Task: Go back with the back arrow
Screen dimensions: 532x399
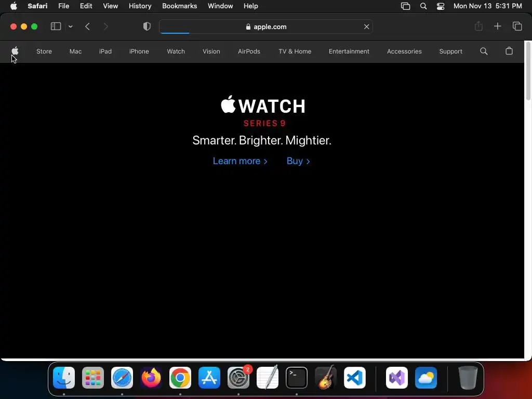Action: pyautogui.click(x=87, y=26)
